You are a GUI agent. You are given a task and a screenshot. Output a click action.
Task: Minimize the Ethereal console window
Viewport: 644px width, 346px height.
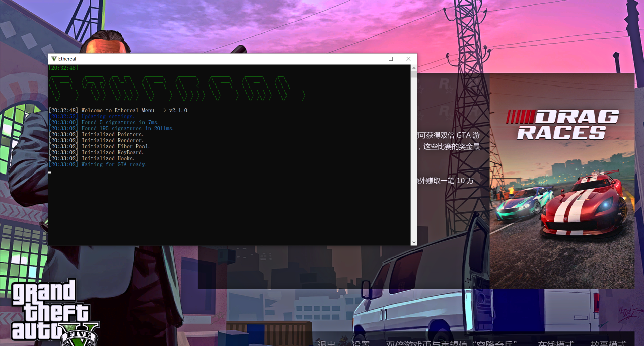(x=373, y=59)
